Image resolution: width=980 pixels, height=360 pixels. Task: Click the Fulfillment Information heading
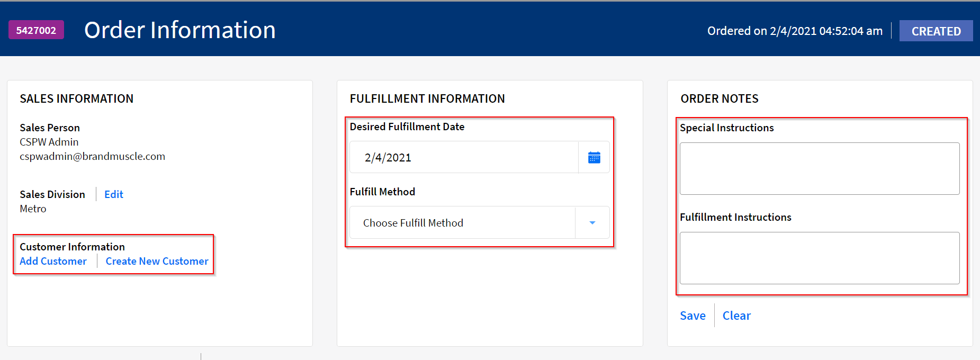[x=427, y=98]
